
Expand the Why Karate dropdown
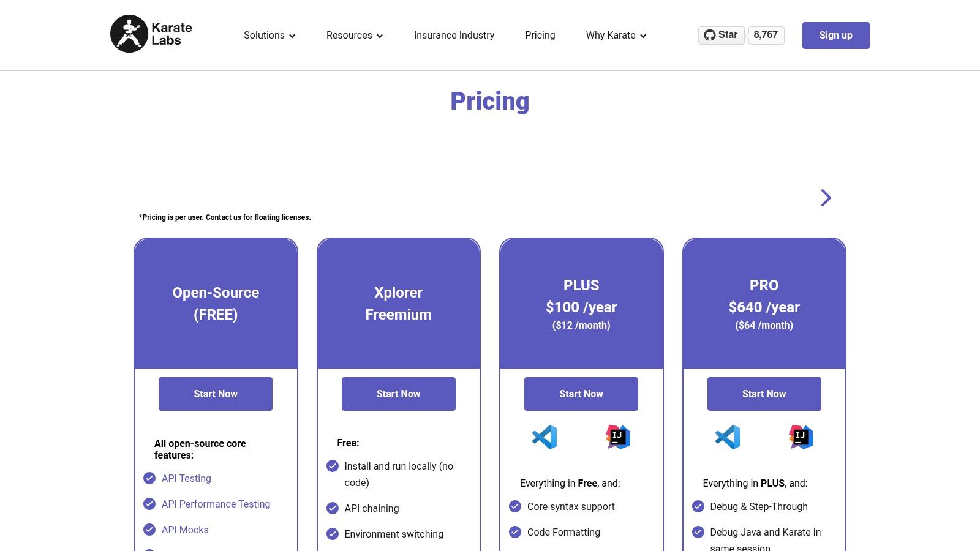coord(616,36)
